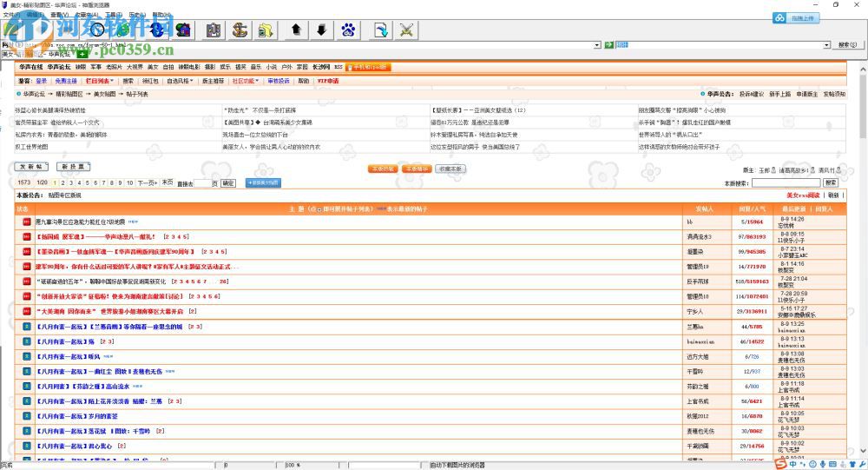This screenshot has width=868, height=470.
Task: Open the 栏目列表 dropdown menu
Action: point(98,81)
